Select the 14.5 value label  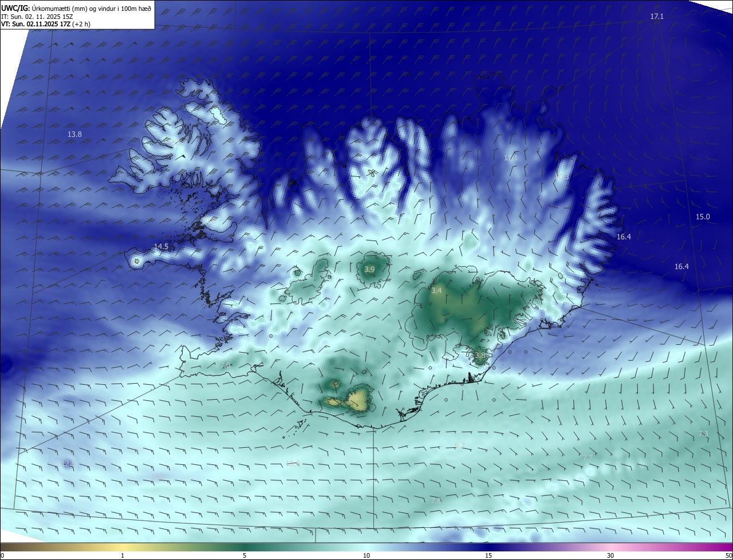tap(161, 246)
